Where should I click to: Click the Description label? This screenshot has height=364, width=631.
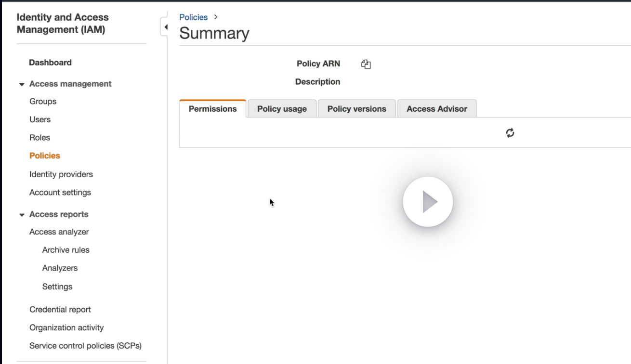click(318, 82)
